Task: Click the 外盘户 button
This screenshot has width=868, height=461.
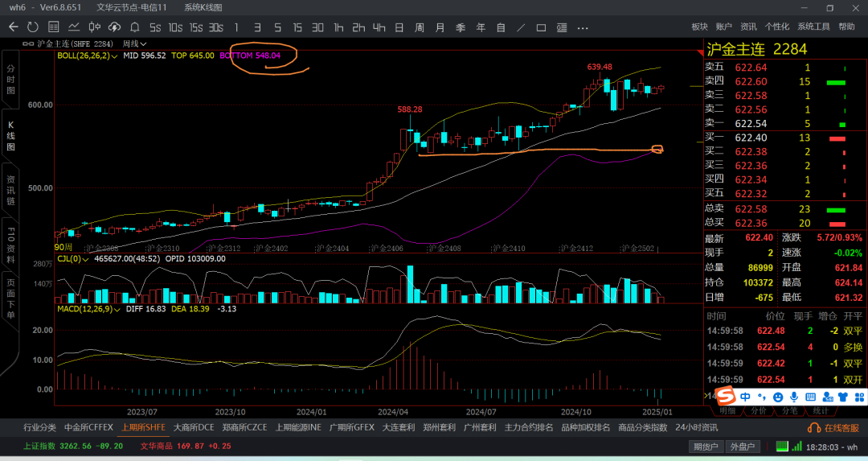Action: pyautogui.click(x=743, y=446)
